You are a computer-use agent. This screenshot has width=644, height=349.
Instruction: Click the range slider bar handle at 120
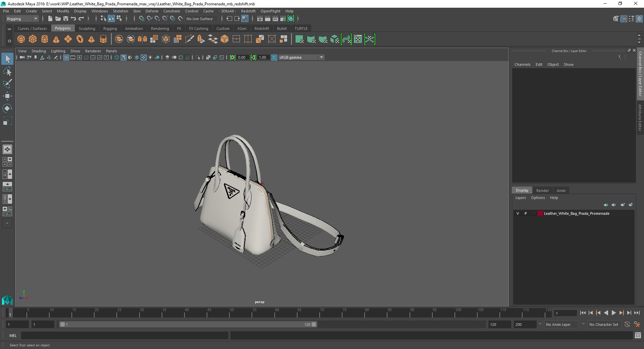(x=314, y=325)
